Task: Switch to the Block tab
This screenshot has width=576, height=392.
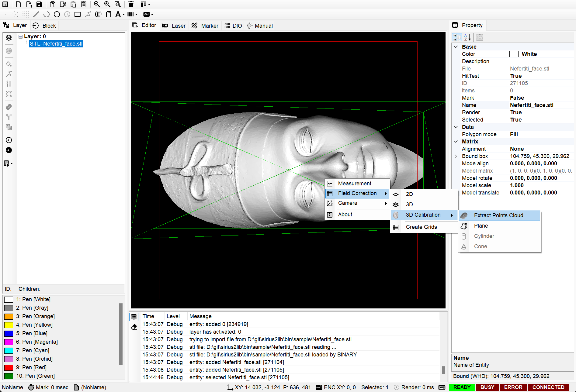Action: (x=44, y=26)
